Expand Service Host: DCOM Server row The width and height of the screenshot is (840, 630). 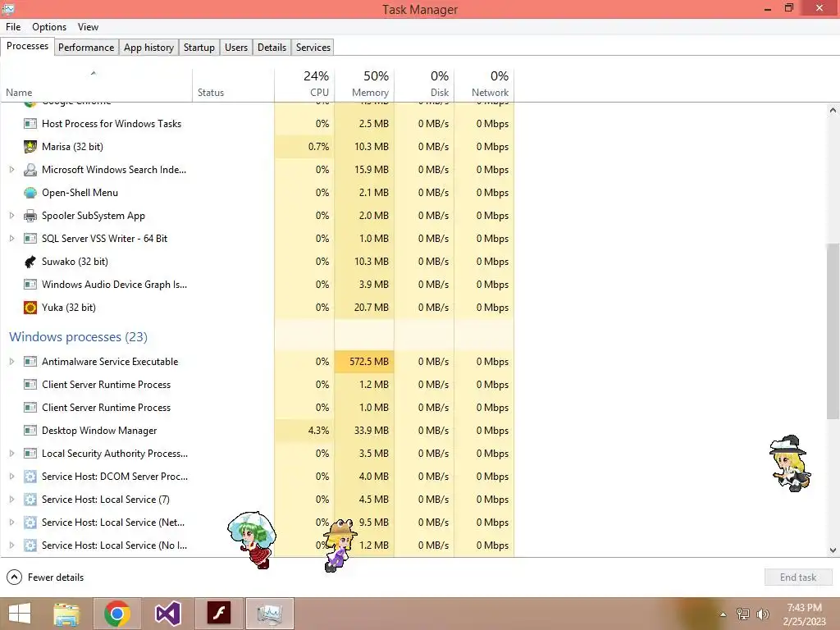click(x=11, y=477)
